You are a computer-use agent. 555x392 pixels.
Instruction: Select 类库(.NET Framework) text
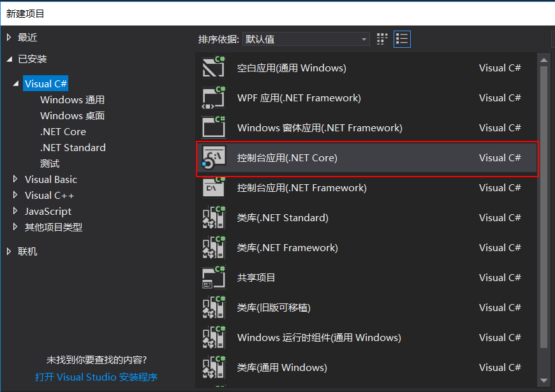pos(288,248)
